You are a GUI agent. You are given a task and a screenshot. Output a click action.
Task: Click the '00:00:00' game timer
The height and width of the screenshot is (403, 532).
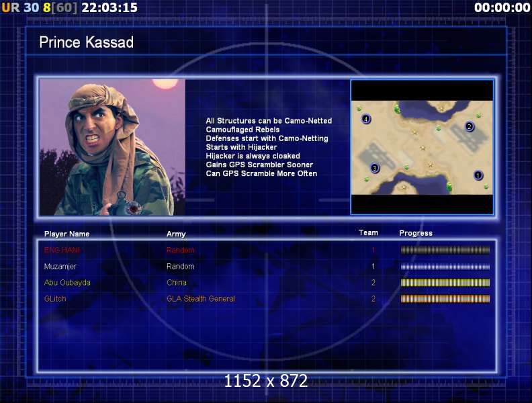point(502,7)
